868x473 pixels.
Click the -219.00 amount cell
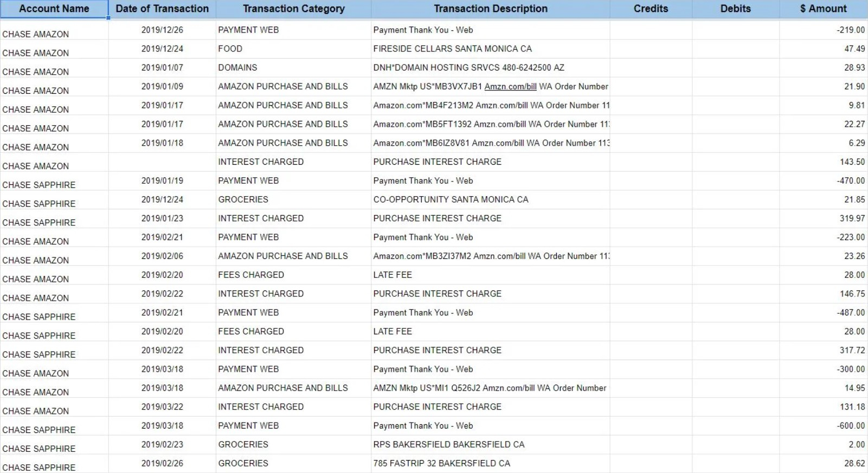point(850,30)
